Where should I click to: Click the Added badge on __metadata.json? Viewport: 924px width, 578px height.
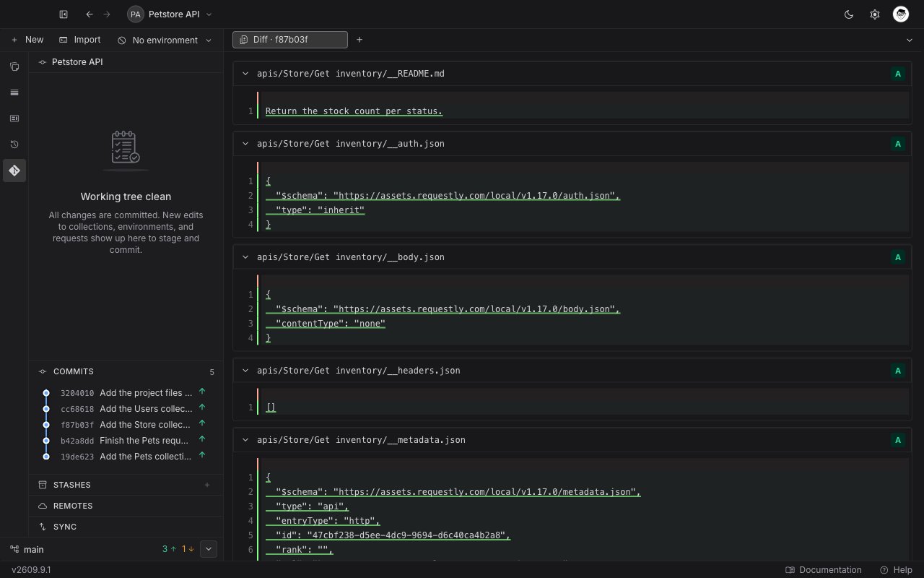898,440
